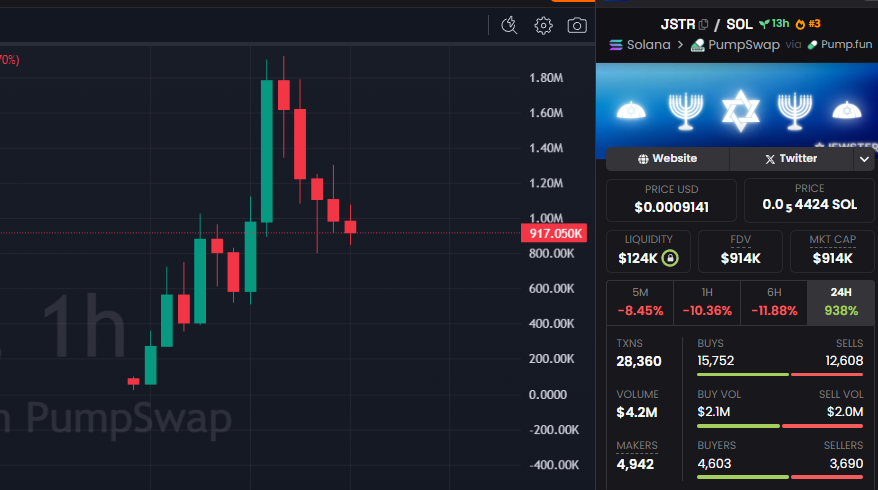The image size is (878, 490).
Task: Click the BUYS count 15,752
Action: coord(716,361)
